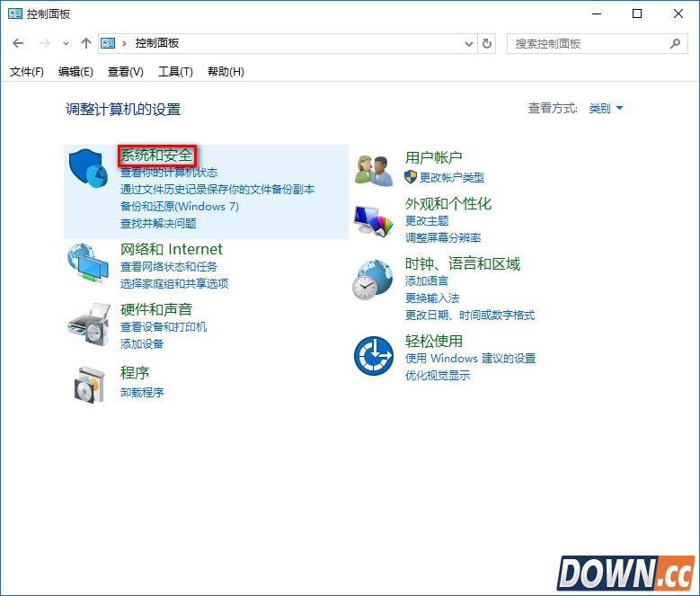Open the 时钟、语言和区域 category link

[x=463, y=264]
